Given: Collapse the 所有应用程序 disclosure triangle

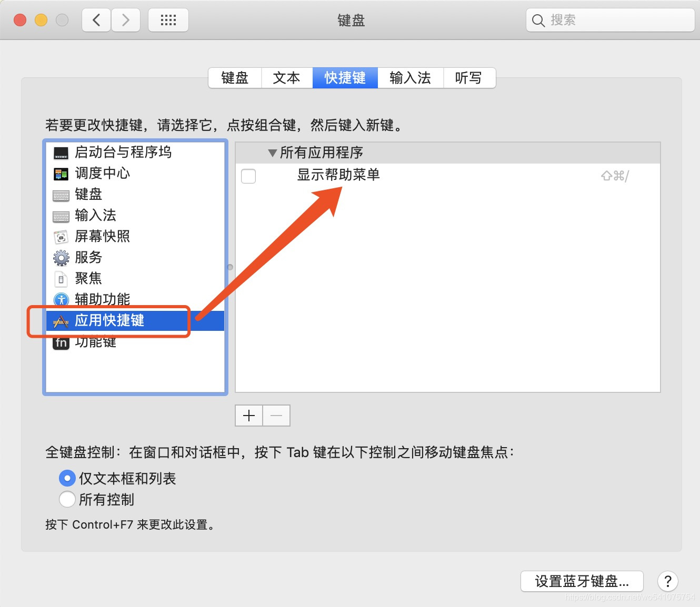Looking at the screenshot, I should tap(272, 153).
